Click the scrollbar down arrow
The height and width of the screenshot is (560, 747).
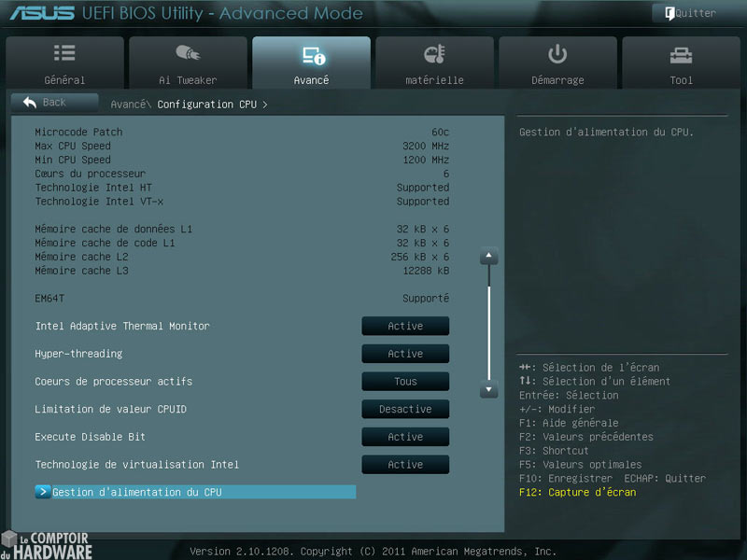click(x=488, y=389)
